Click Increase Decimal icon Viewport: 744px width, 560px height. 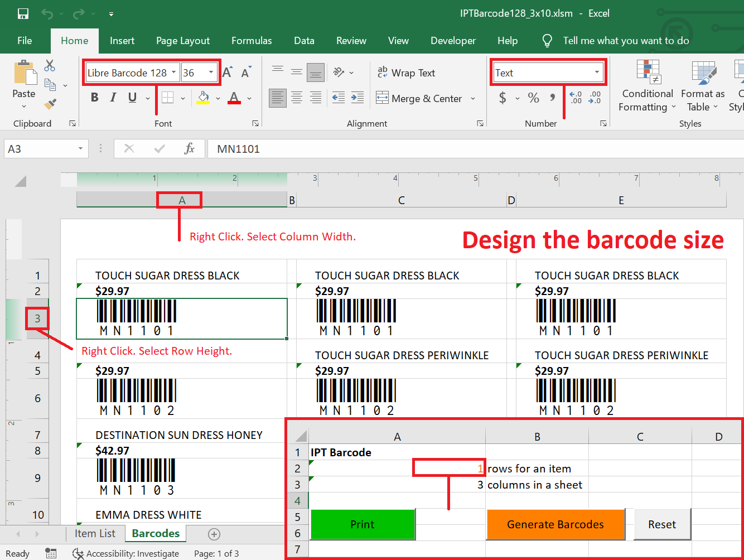click(x=576, y=98)
